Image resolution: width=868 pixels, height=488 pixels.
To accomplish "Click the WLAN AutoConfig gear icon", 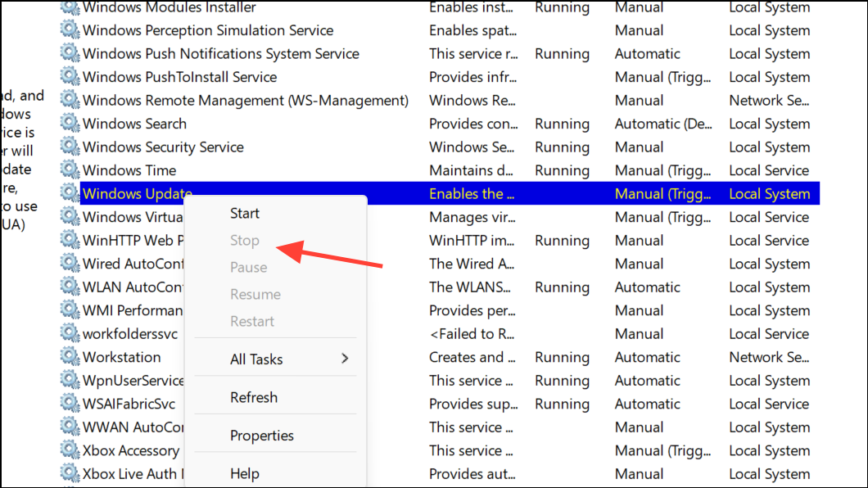I will click(70, 287).
